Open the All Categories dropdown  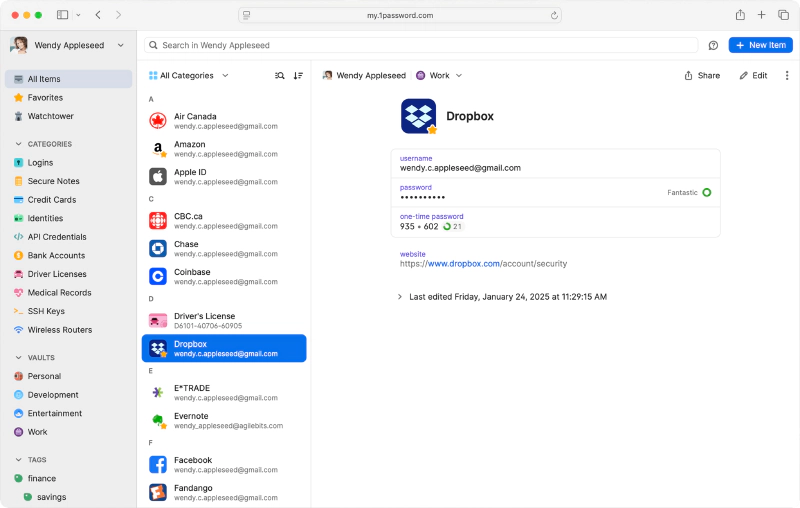click(x=188, y=75)
